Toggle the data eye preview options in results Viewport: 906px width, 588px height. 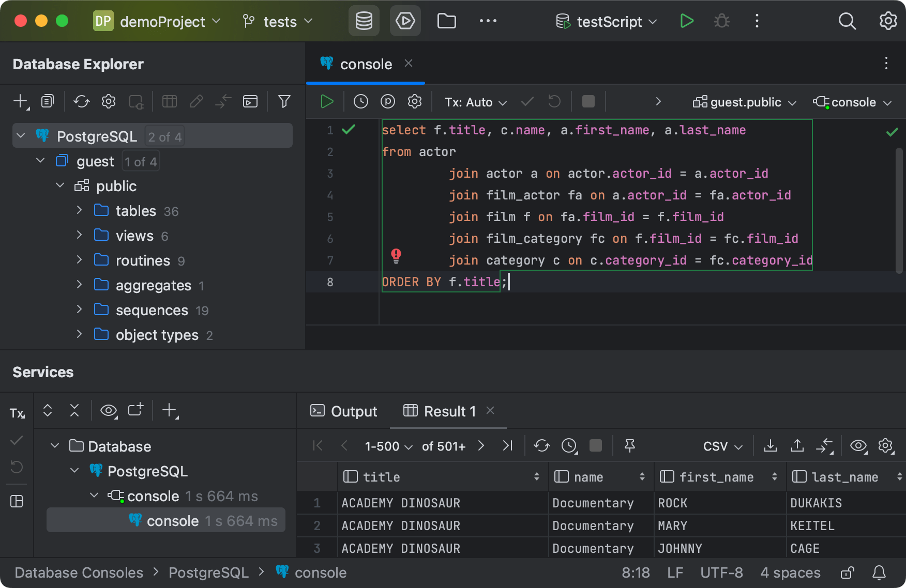pyautogui.click(x=858, y=445)
